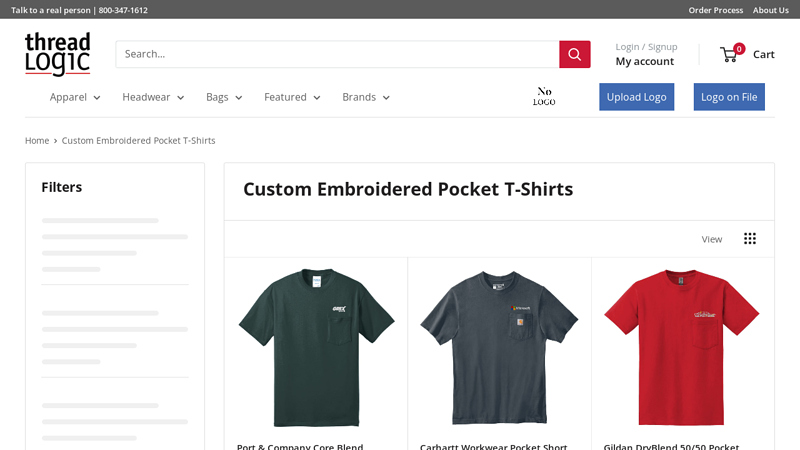Click the Carhartt Workwear Pocket Short title

point(493,446)
